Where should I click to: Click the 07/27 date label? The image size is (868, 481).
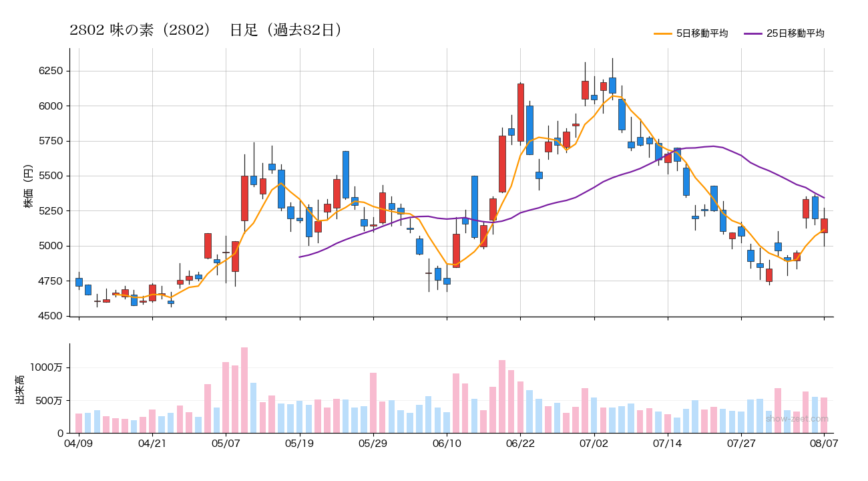pos(741,443)
